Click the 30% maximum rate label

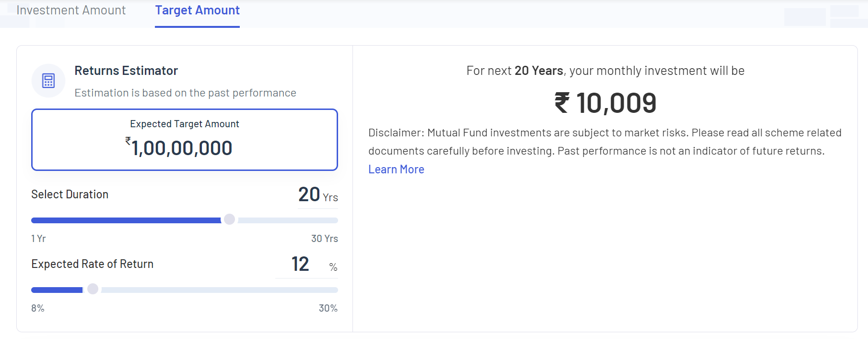click(328, 308)
